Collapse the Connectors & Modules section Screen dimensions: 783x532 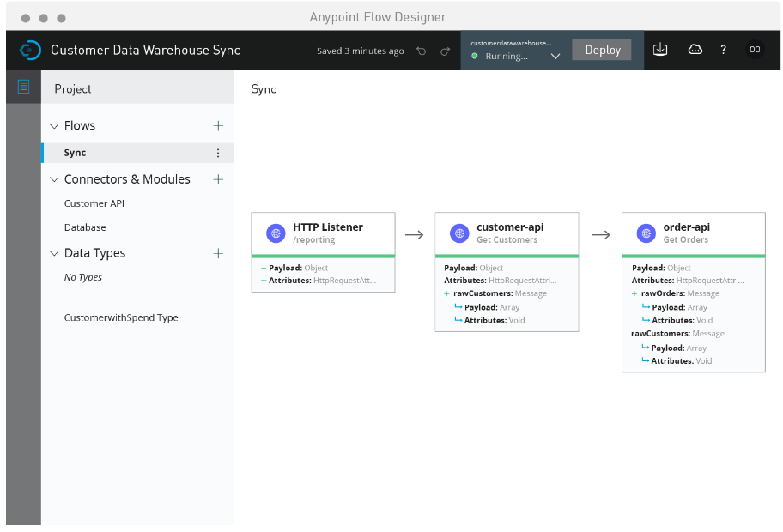coord(55,179)
